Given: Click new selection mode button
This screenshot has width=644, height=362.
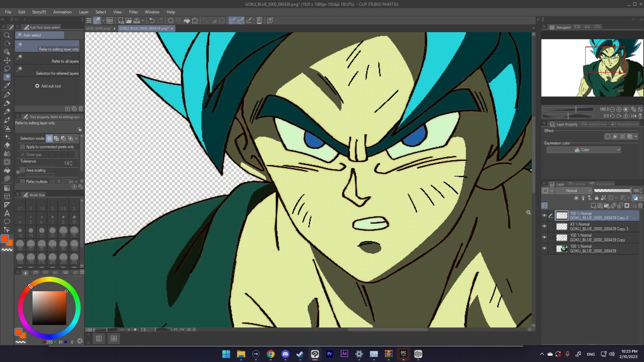Looking at the screenshot, I should click(x=49, y=138).
